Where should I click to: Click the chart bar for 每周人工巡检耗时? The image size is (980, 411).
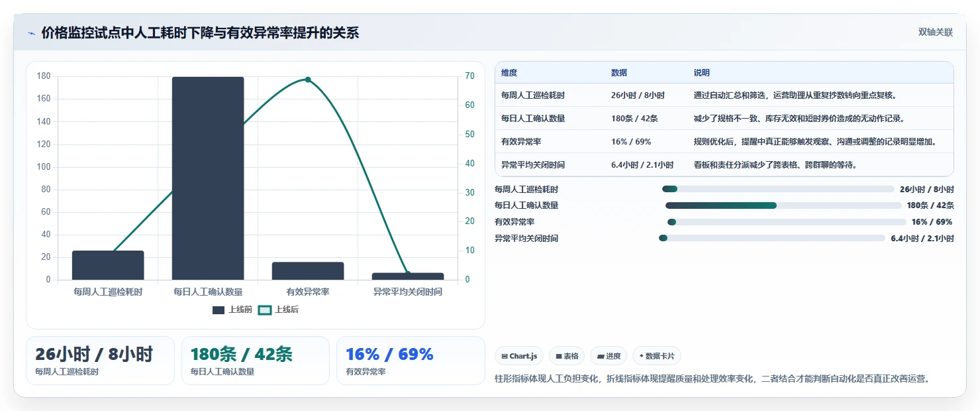108,265
